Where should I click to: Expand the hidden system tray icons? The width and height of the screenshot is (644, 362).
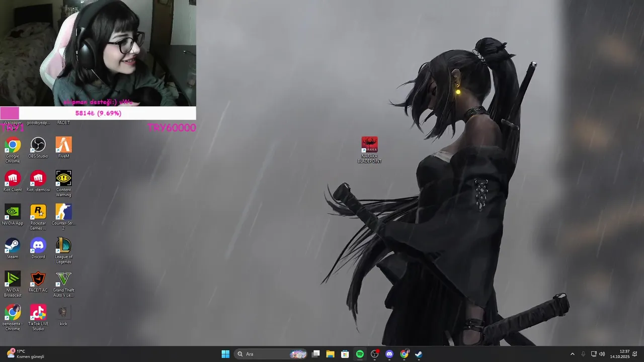pos(572,354)
